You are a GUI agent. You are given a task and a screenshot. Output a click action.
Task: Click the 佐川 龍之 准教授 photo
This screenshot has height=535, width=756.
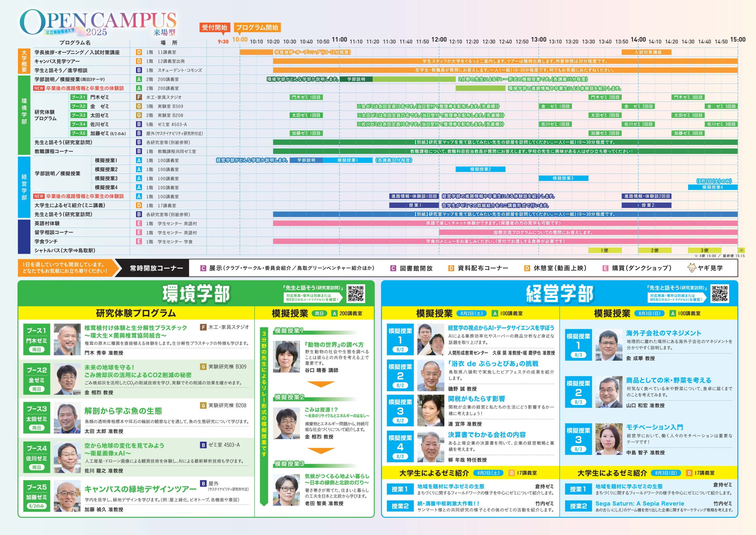[x=67, y=457]
